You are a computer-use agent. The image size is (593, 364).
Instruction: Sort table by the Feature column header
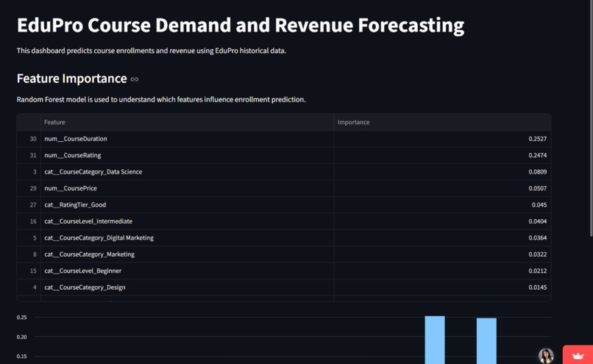pyautogui.click(x=187, y=122)
